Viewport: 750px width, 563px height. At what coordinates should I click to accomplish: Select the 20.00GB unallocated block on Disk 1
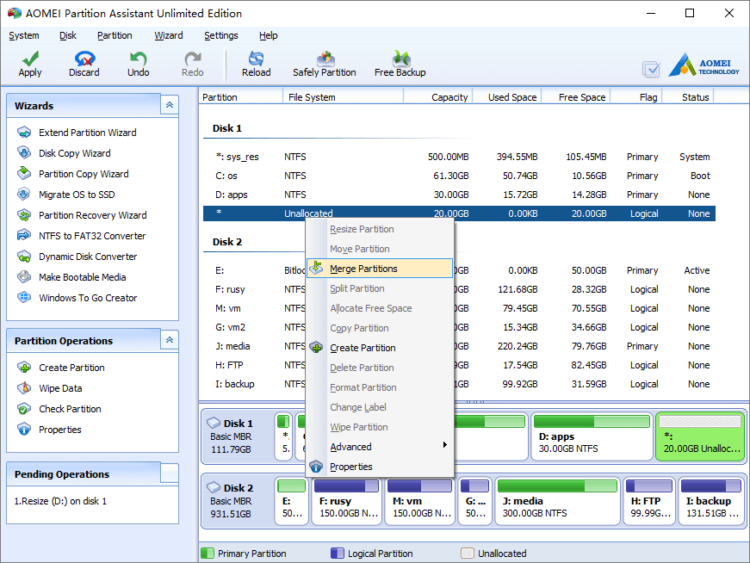click(700, 437)
